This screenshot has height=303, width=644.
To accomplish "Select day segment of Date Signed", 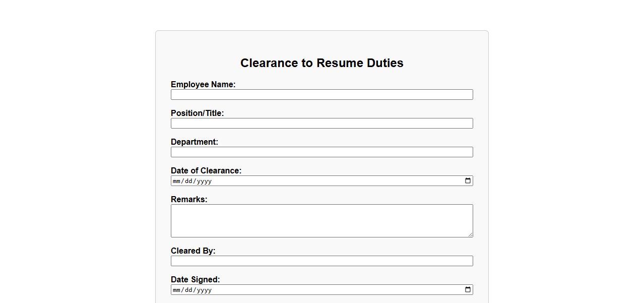I will (188, 290).
